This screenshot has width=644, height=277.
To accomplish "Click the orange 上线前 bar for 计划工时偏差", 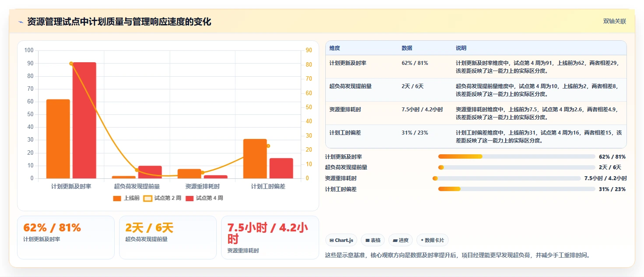I will [255, 159].
